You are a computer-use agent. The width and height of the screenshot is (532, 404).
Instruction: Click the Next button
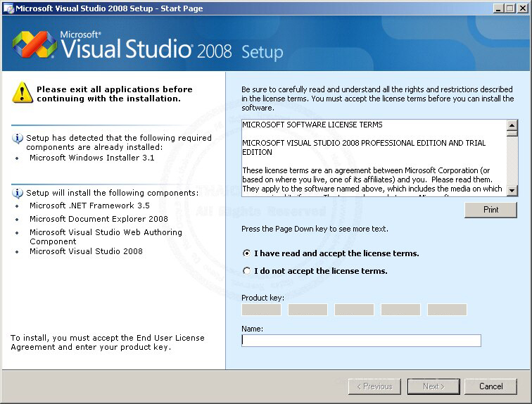pos(433,386)
